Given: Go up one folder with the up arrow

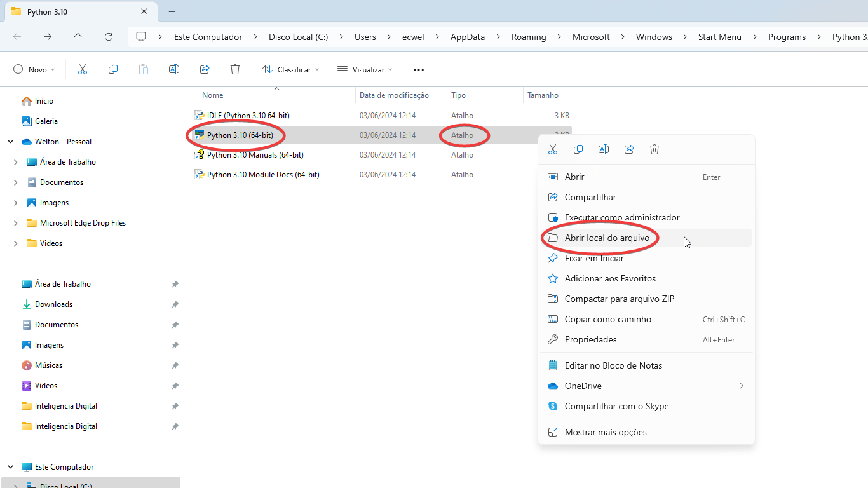Looking at the screenshot, I should pos(78,37).
